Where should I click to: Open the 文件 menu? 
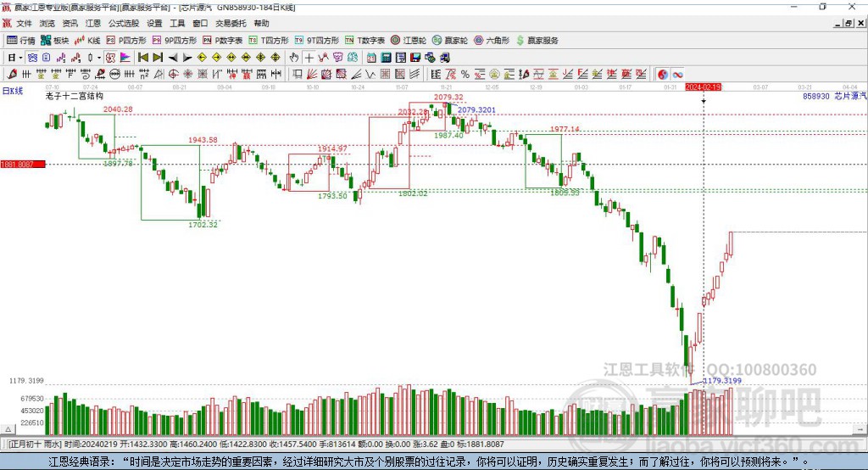click(x=25, y=23)
